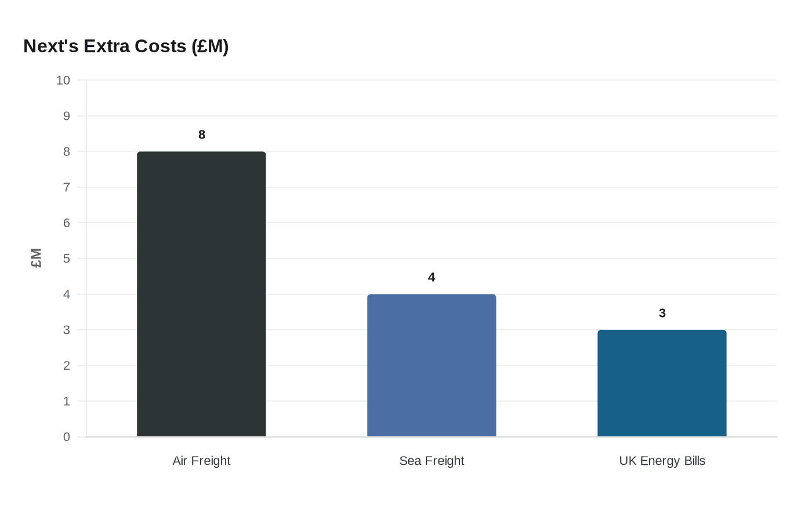812x510 pixels.
Task: Click the chart title Next's Extra Costs
Action: 126,46
